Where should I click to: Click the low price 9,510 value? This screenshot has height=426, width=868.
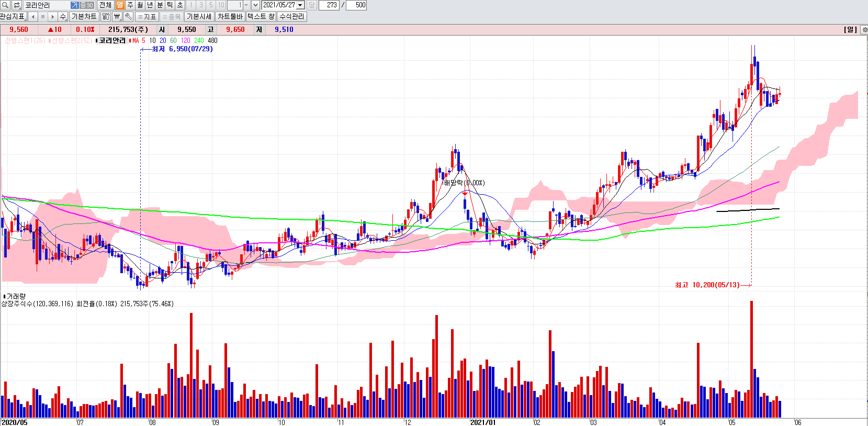tap(284, 30)
